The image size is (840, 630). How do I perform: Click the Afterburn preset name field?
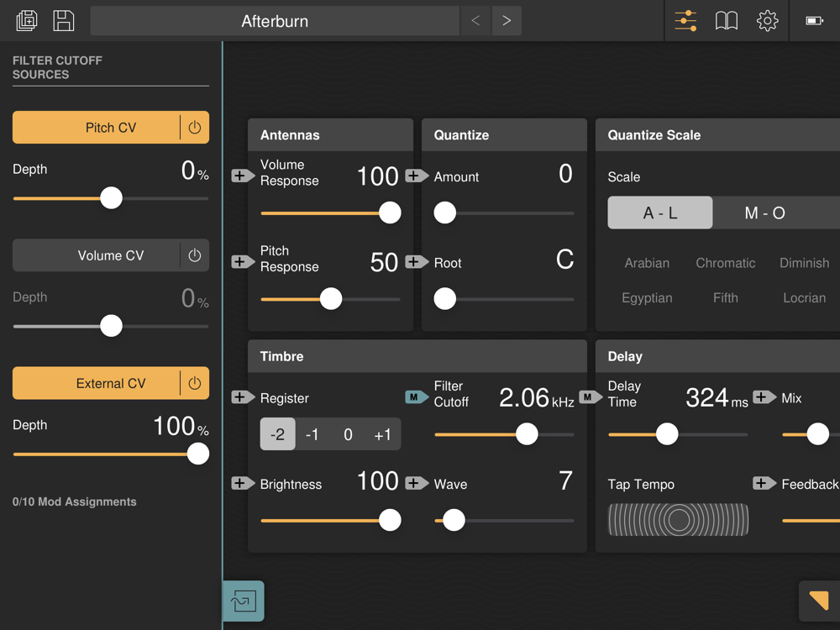275,21
